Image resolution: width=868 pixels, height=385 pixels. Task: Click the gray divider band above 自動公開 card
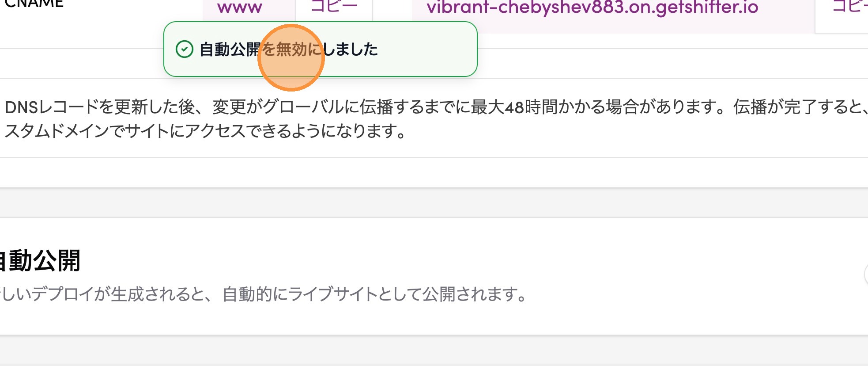click(434, 202)
